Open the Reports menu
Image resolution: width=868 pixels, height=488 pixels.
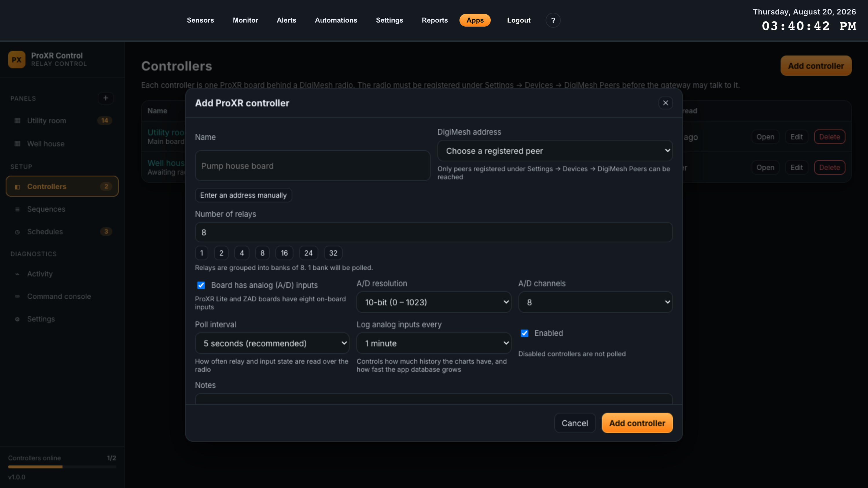click(435, 20)
